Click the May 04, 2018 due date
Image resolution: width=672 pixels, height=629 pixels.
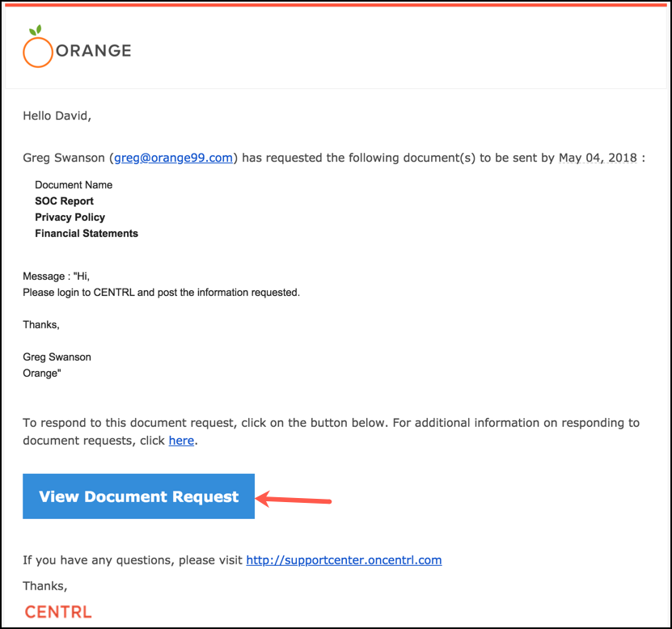[598, 158]
